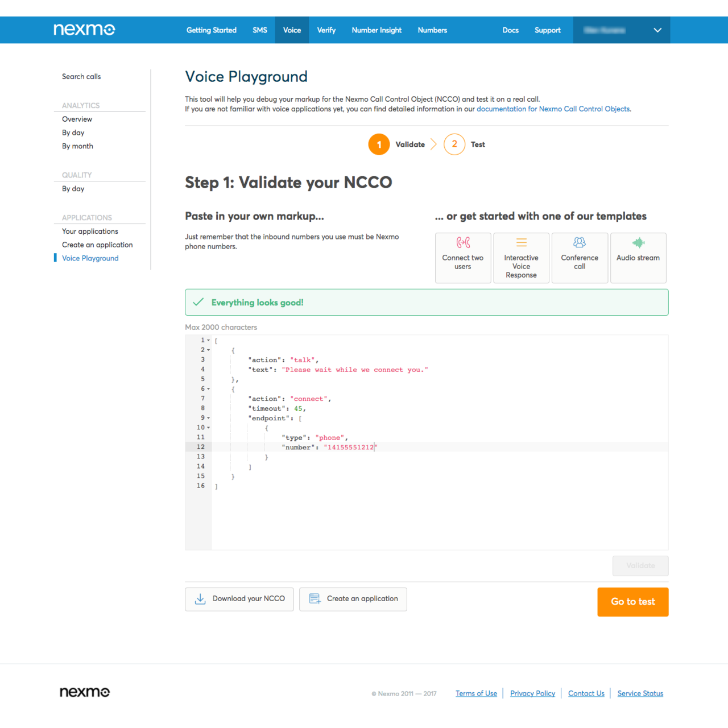728x728 pixels.
Task: Select Your applications in the sidebar
Action: tap(90, 231)
